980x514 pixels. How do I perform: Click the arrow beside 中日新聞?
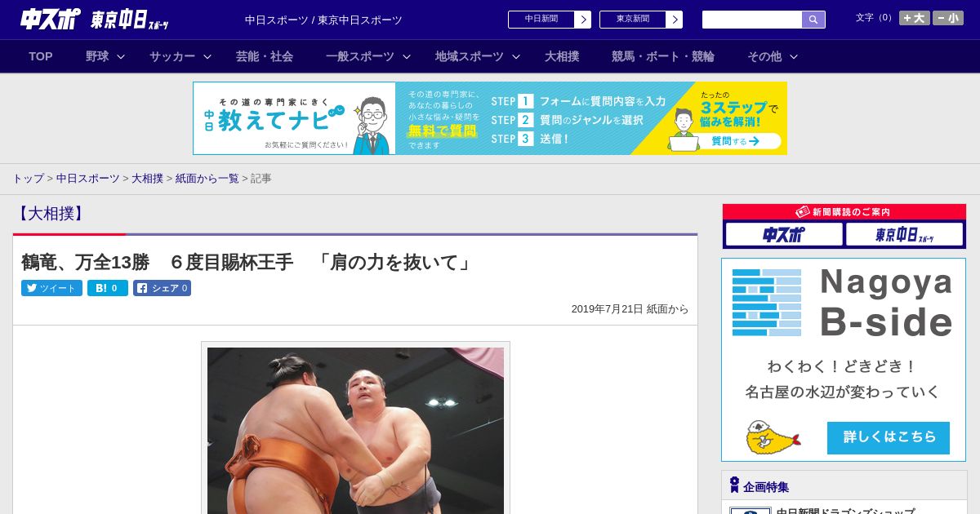click(x=583, y=20)
